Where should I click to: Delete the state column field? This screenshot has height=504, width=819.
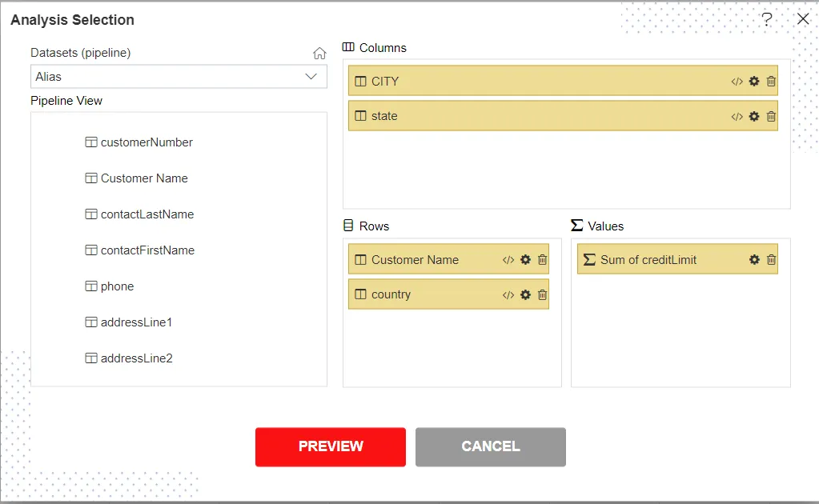pos(771,116)
